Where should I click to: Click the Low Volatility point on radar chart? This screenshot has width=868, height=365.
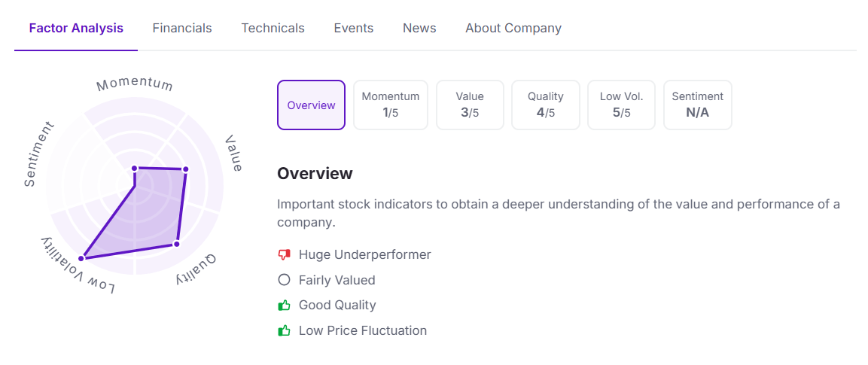click(x=81, y=258)
